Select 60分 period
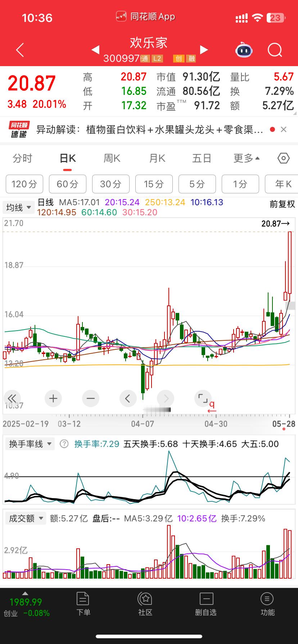The width and height of the screenshot is (298, 644). pyautogui.click(x=68, y=184)
